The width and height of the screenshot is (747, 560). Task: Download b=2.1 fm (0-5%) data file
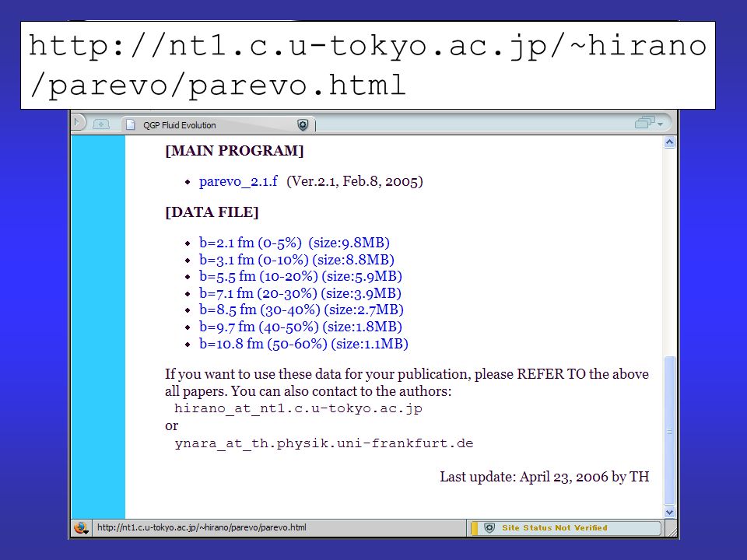pos(294,243)
